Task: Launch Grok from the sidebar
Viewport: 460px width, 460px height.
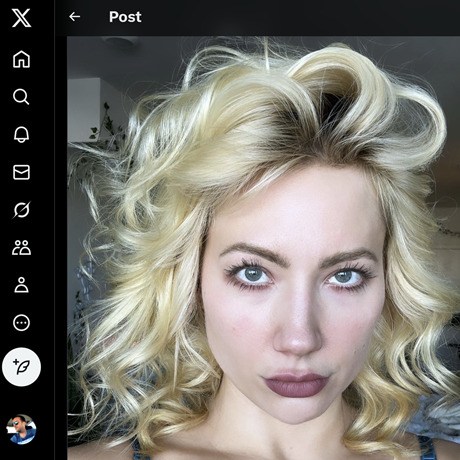Action: coord(21,210)
